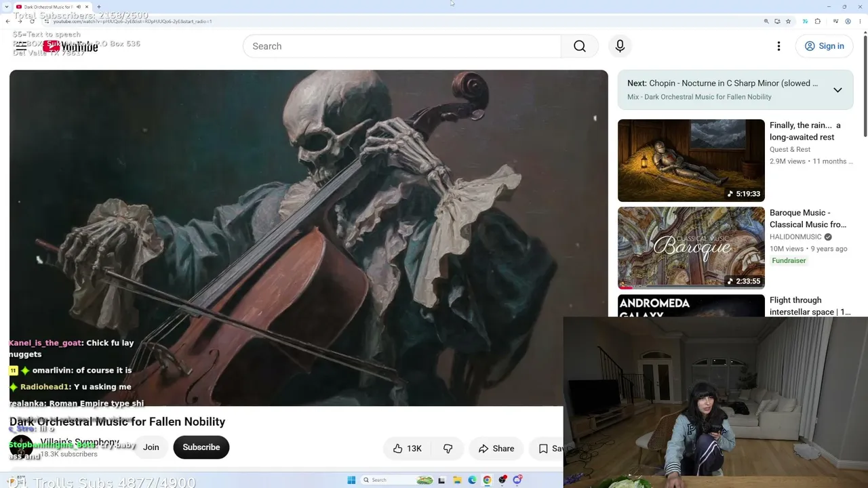This screenshot has height=488, width=868.
Task: Click the Sign in button
Action: [x=824, y=46]
